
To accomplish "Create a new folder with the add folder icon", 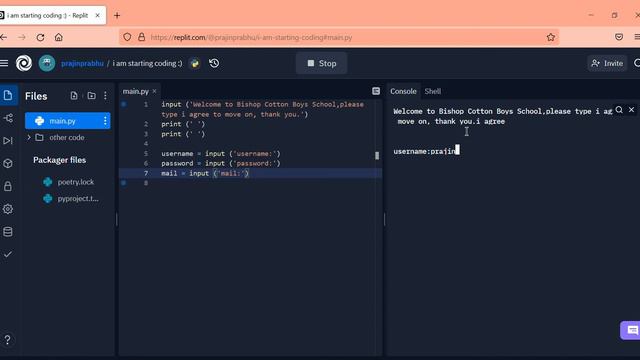I will pyautogui.click(x=91, y=96).
